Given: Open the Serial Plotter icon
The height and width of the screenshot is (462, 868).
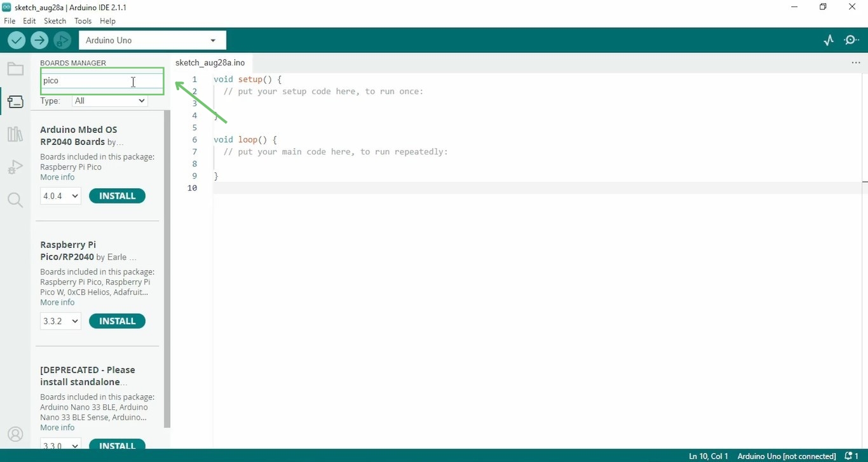Looking at the screenshot, I should [828, 39].
